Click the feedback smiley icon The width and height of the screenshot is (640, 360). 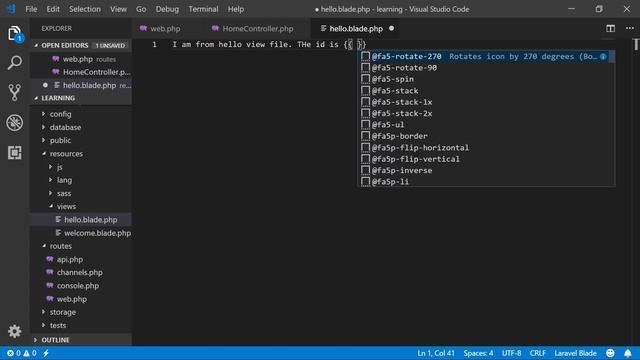pyautogui.click(x=610, y=353)
